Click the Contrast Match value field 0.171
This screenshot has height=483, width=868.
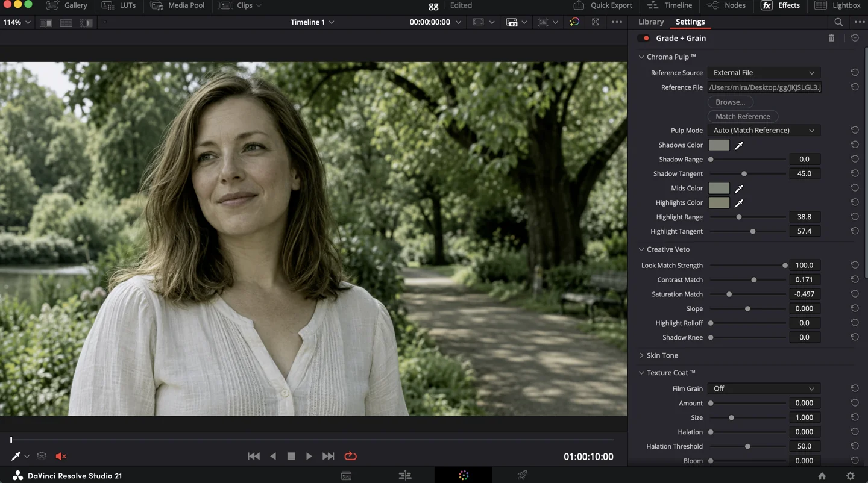[x=804, y=279]
